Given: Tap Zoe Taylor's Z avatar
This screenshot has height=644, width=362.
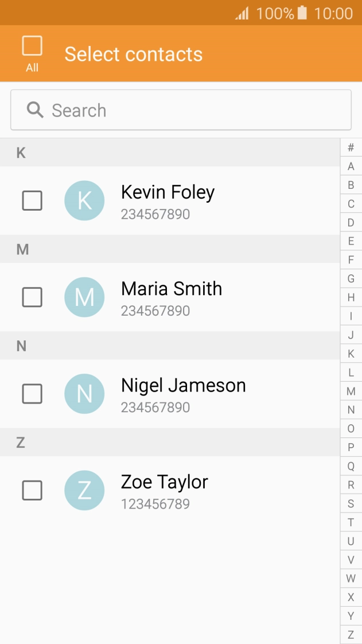Looking at the screenshot, I should [x=84, y=490].
